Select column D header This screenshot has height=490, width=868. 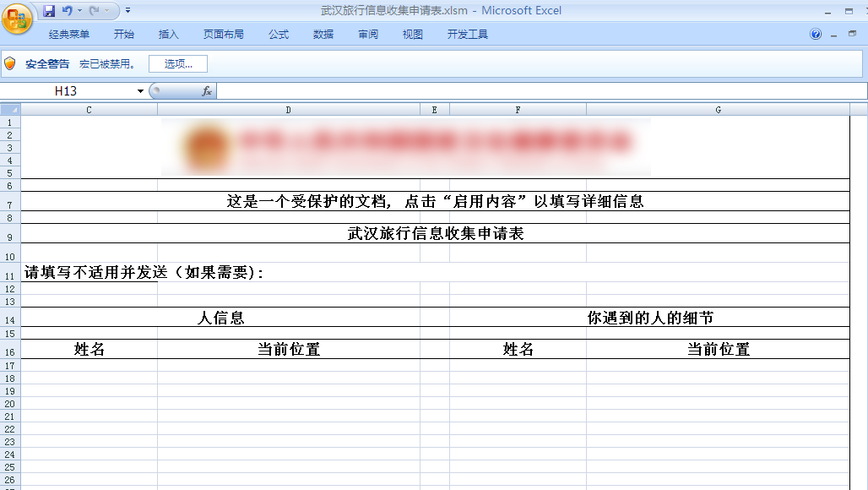pyautogui.click(x=288, y=110)
